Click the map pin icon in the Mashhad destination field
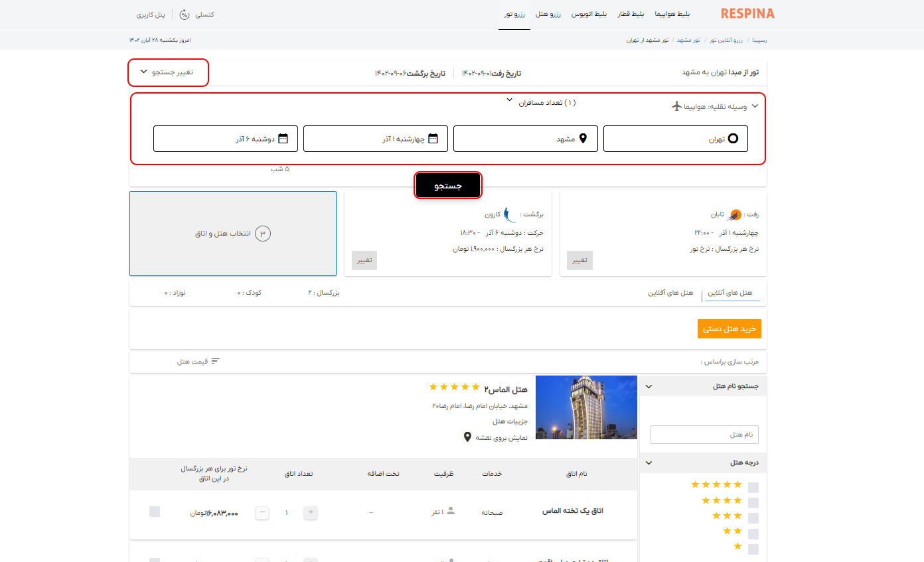This screenshot has width=924, height=562. (583, 138)
